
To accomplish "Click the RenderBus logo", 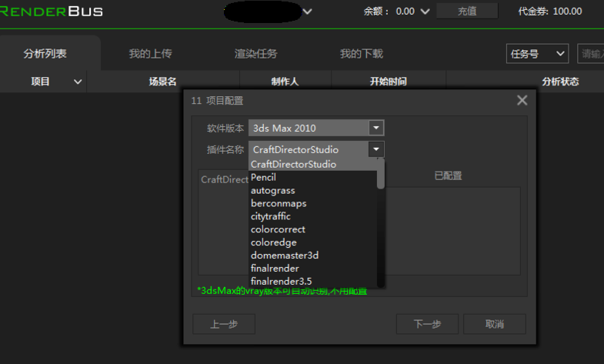I will pos(52,12).
